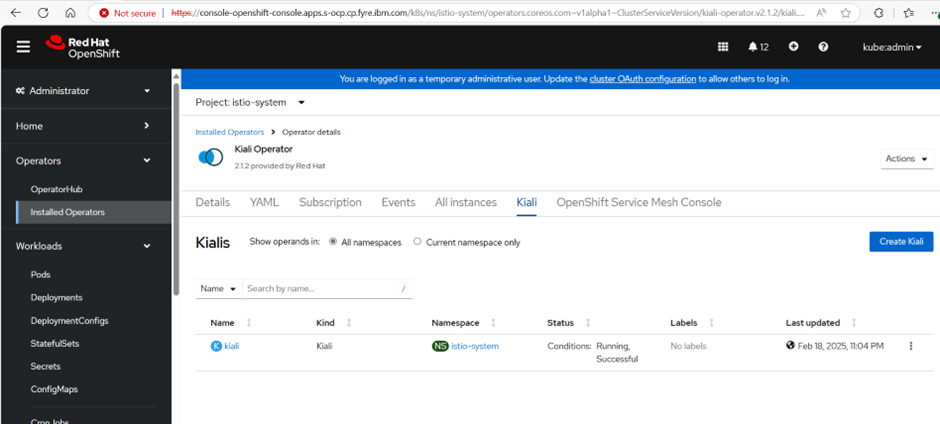Switch to the Details tab

click(x=213, y=202)
